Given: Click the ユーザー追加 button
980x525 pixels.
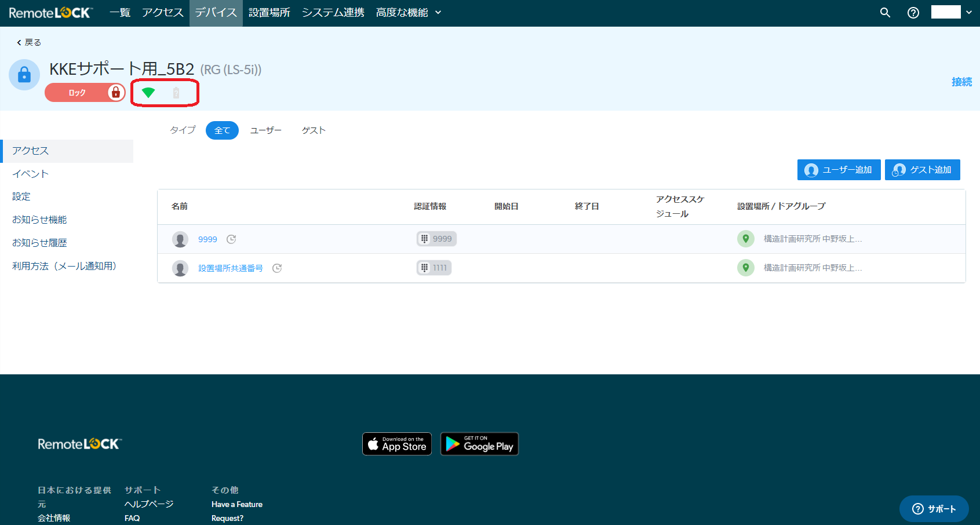Looking at the screenshot, I should [x=839, y=170].
